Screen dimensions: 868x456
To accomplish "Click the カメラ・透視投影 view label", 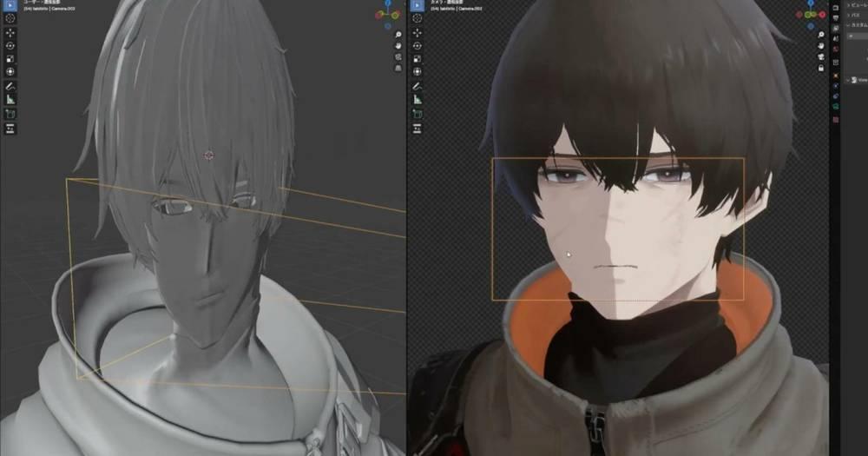I will pyautogui.click(x=447, y=3).
